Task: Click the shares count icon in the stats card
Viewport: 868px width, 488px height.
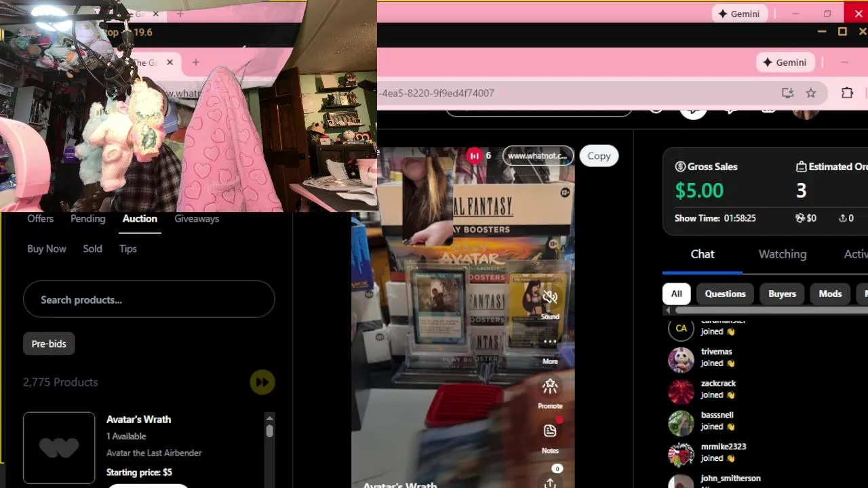Action: point(843,218)
